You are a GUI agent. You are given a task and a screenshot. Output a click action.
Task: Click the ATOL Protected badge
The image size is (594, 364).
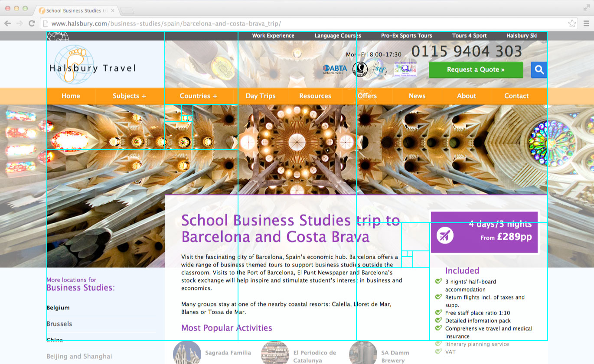[360, 69]
